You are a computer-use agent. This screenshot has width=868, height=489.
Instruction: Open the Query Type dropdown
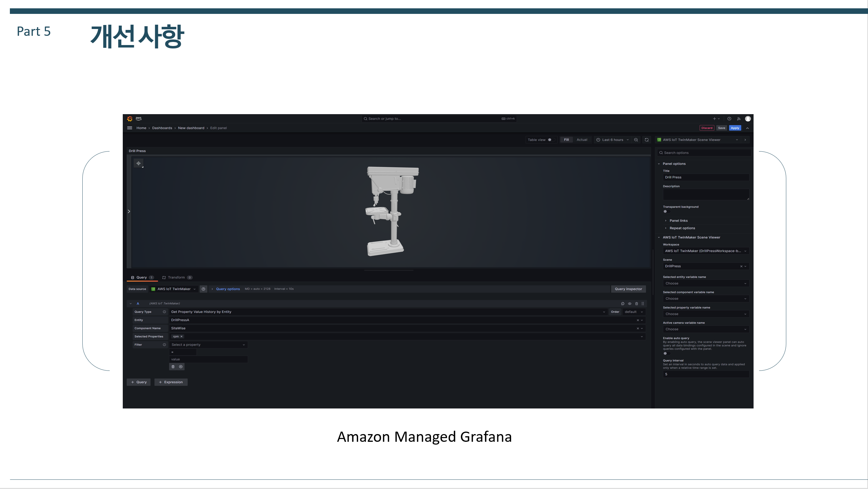coord(388,312)
